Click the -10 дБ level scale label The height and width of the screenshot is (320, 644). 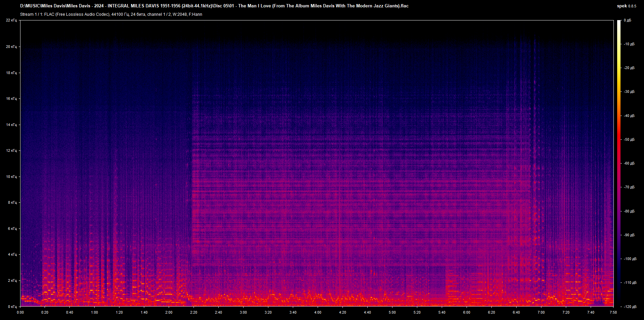point(629,44)
